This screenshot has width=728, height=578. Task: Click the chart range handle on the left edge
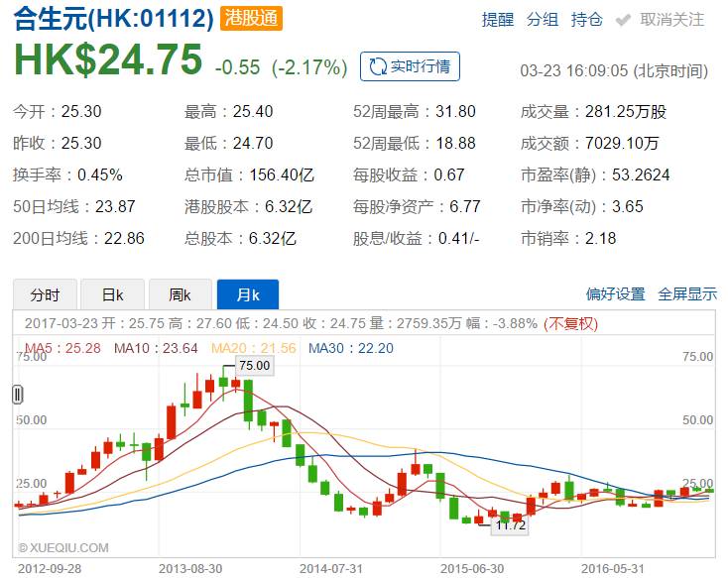[18, 395]
